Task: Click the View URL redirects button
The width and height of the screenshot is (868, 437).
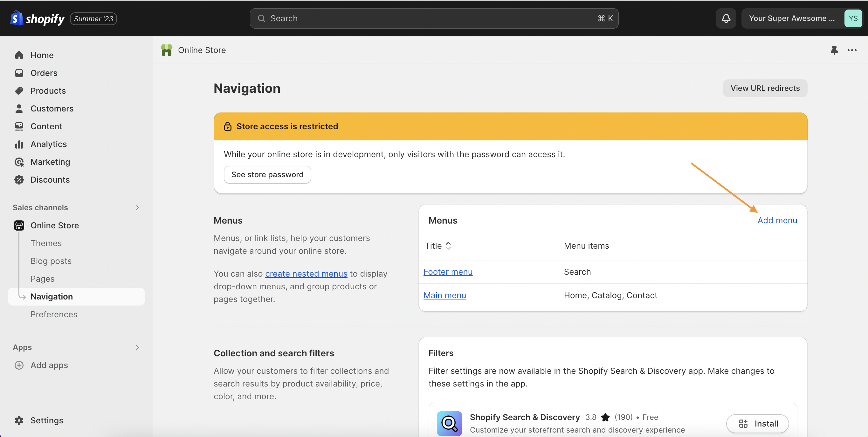Action: point(765,88)
